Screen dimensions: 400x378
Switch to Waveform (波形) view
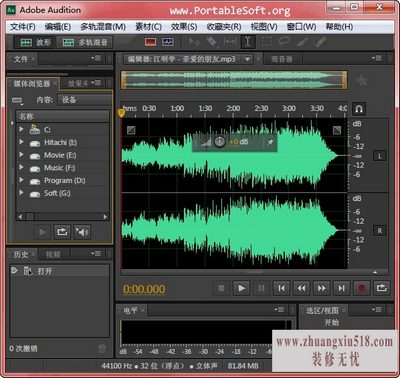point(35,42)
